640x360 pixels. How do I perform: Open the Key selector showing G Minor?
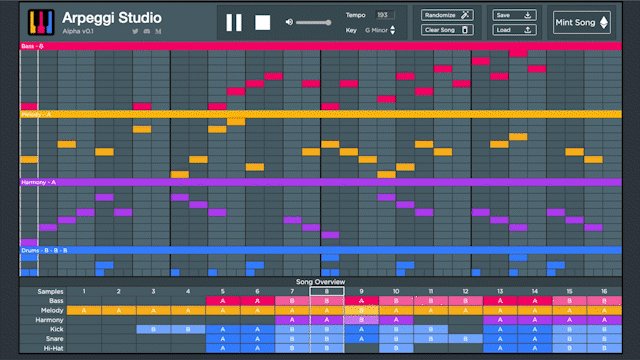(380, 30)
